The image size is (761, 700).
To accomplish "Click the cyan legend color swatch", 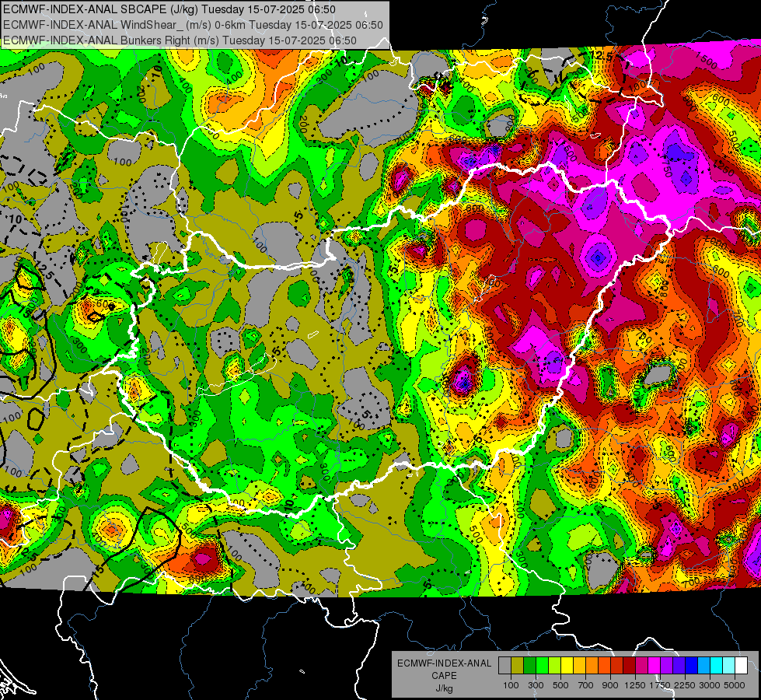I will click(x=717, y=665).
